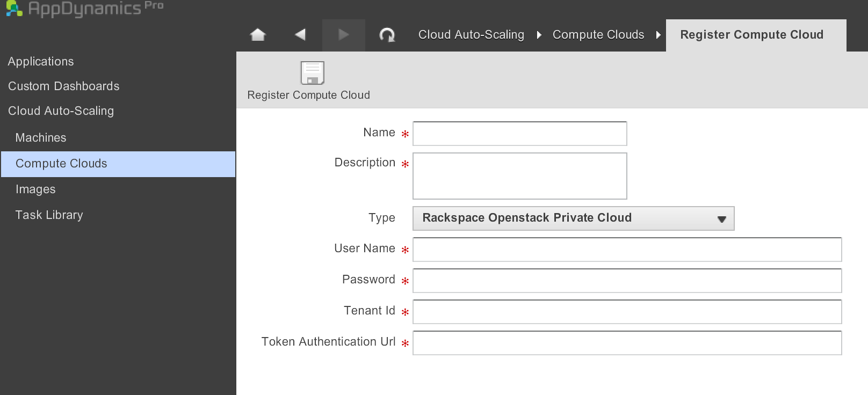This screenshot has width=868, height=395.
Task: Click Register Compute Cloud toolbar label
Action: [x=308, y=95]
